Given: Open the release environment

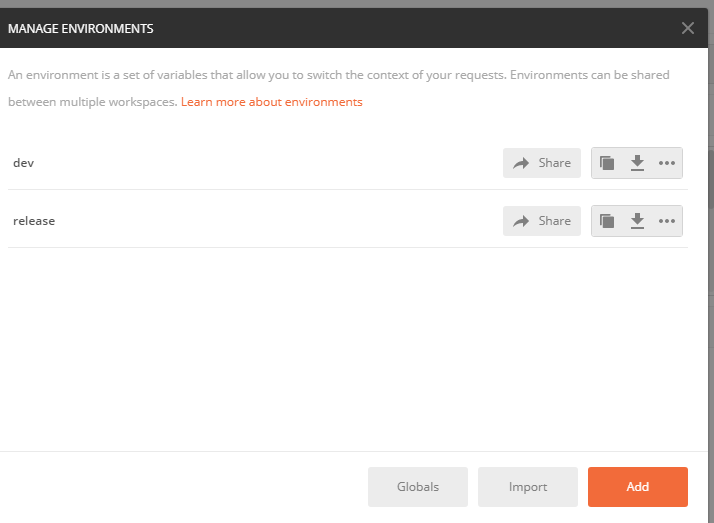Looking at the screenshot, I should (34, 220).
